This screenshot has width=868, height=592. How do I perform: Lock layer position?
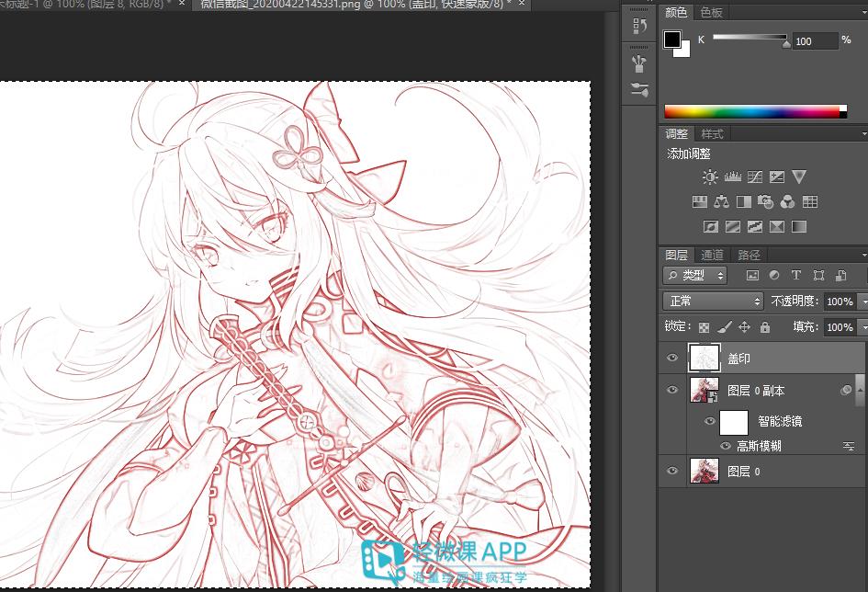745,327
